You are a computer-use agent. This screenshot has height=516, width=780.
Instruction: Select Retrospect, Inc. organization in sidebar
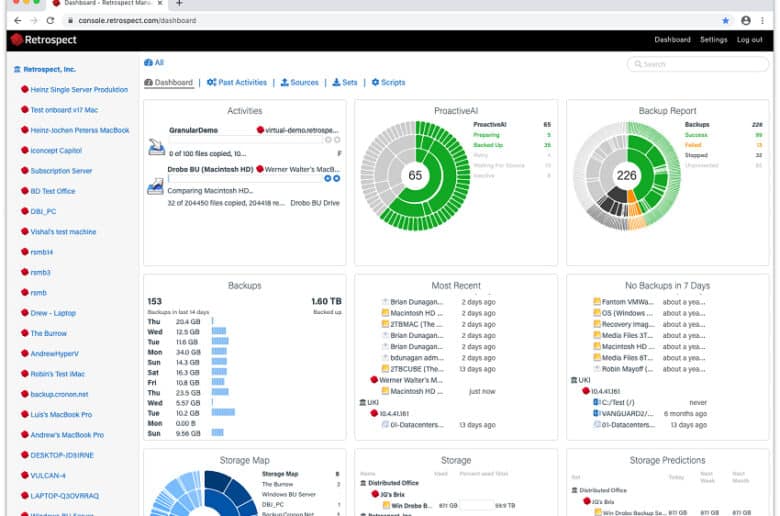[45, 70]
